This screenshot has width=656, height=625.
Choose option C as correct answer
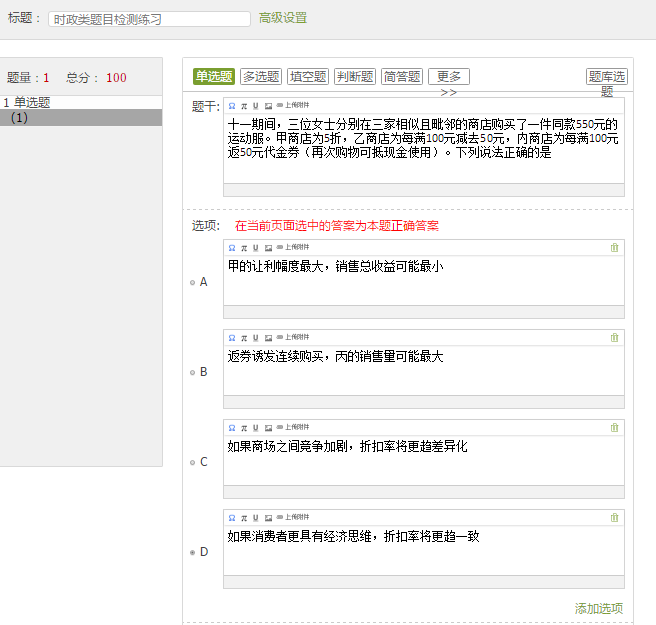point(193,463)
